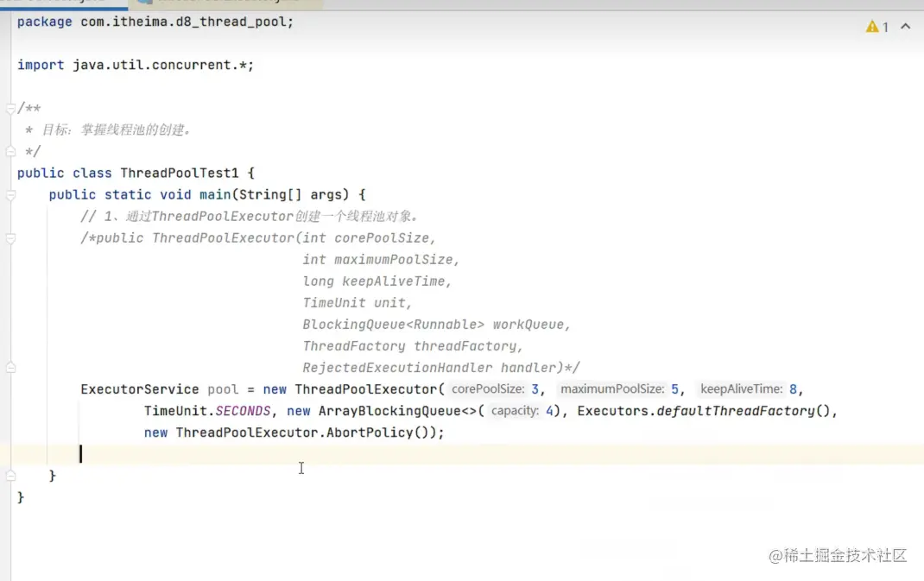This screenshot has height=581, width=924.
Task: Click 'int corePoolSize,' in the comment
Action: click(x=370, y=238)
